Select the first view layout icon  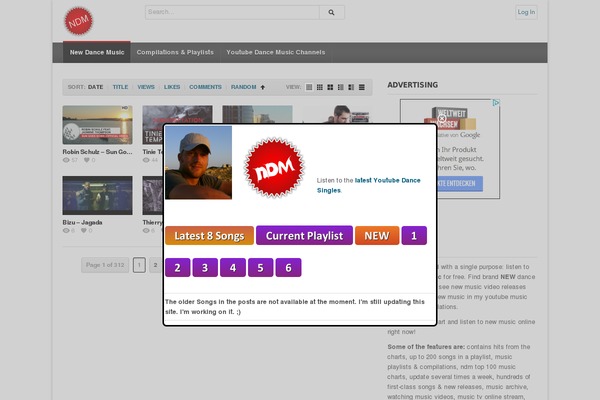tap(309, 87)
